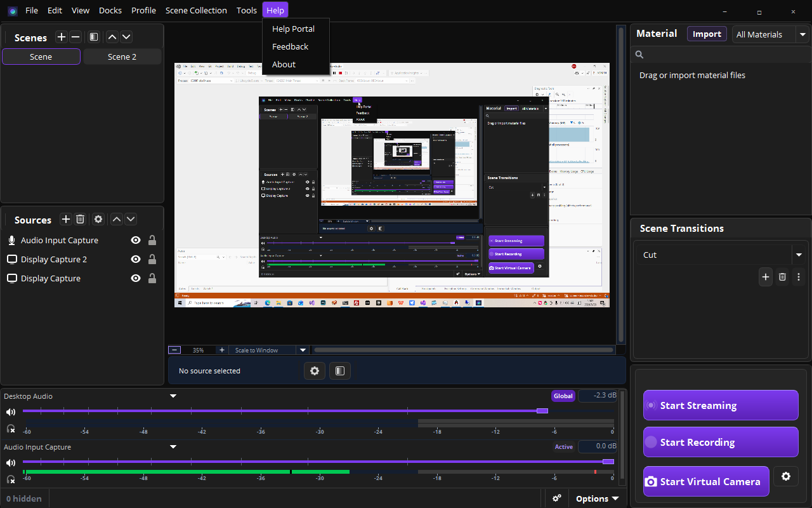Add a new scene with plus icon
812x508 pixels.
click(x=62, y=37)
